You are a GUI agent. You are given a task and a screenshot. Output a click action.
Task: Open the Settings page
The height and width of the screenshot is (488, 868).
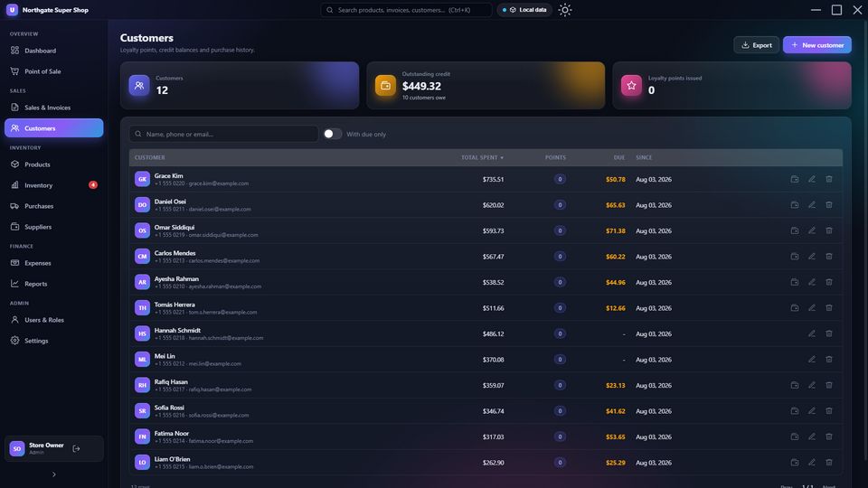click(x=53, y=341)
